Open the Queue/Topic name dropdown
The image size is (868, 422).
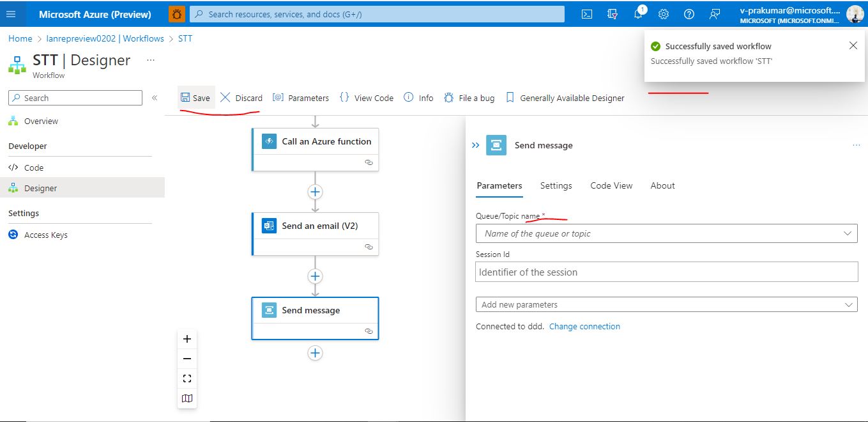pos(848,233)
